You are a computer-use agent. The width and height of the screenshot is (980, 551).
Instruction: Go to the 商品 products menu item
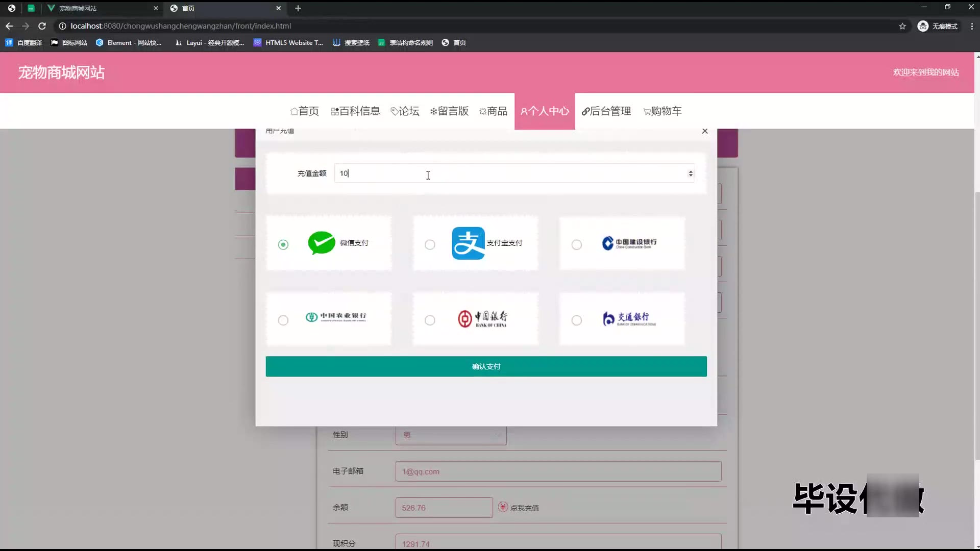pos(493,111)
